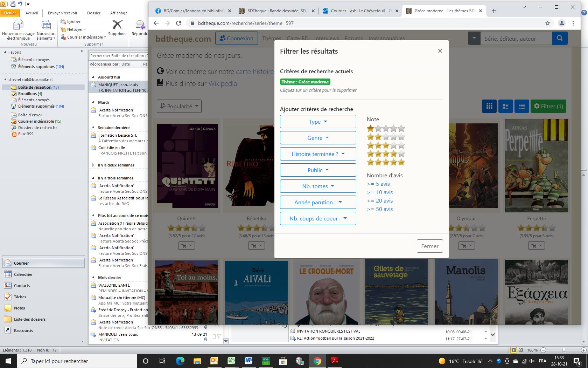Switch to compact list view icon on bdtheque
This screenshot has width=588, height=368.
click(x=522, y=106)
